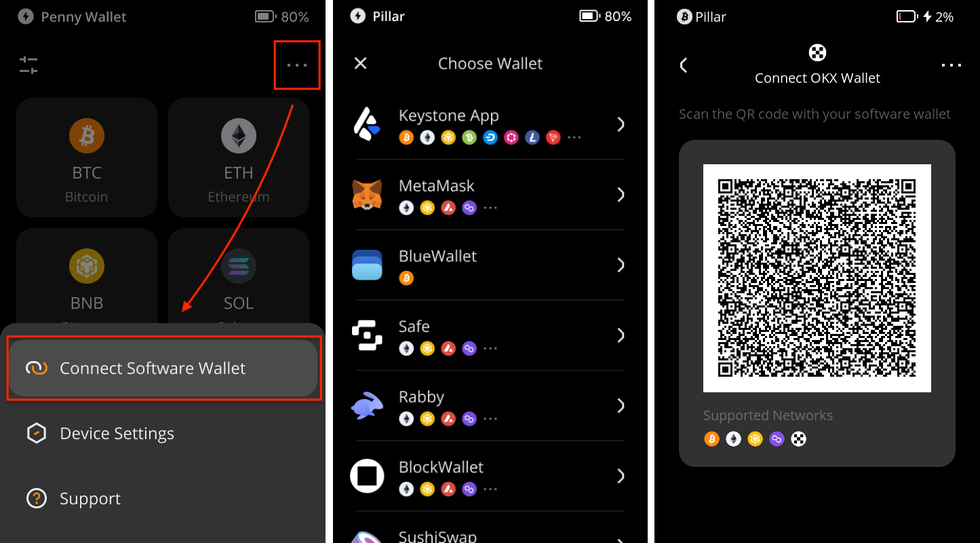
Task: Select the BTC Bitcoin coin tile
Action: pos(87,157)
